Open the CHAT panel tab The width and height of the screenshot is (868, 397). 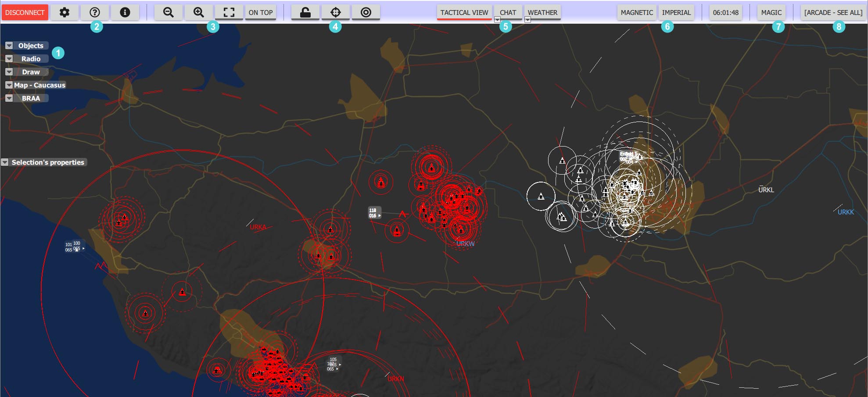[x=508, y=12]
